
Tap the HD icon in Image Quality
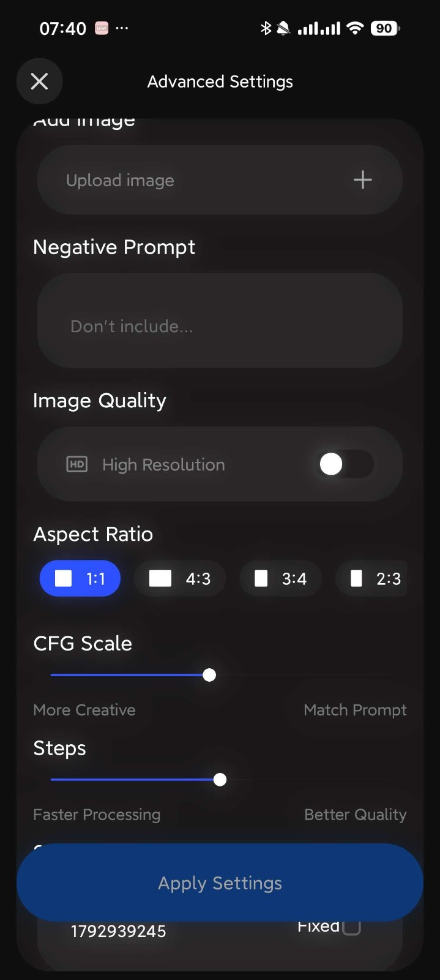coord(76,464)
